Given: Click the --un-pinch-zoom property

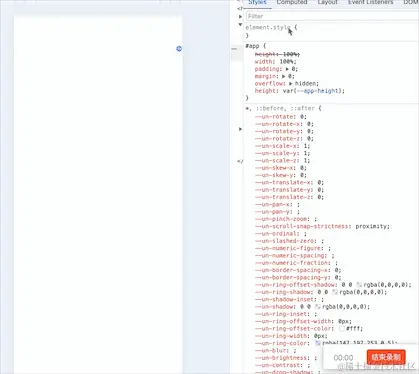Looking at the screenshot, I should point(282,219).
